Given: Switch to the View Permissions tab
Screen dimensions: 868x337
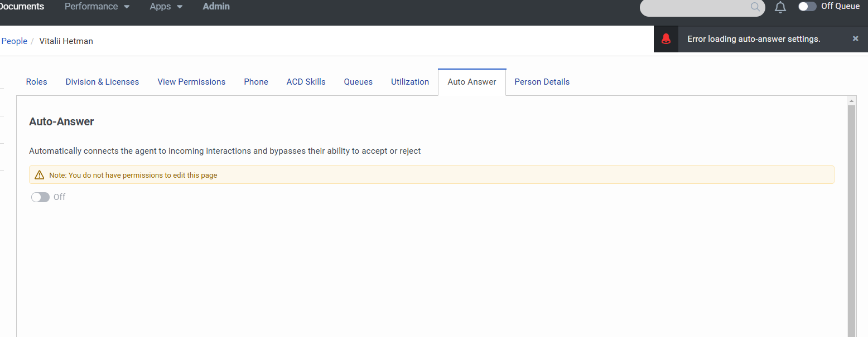Looking at the screenshot, I should pos(191,82).
